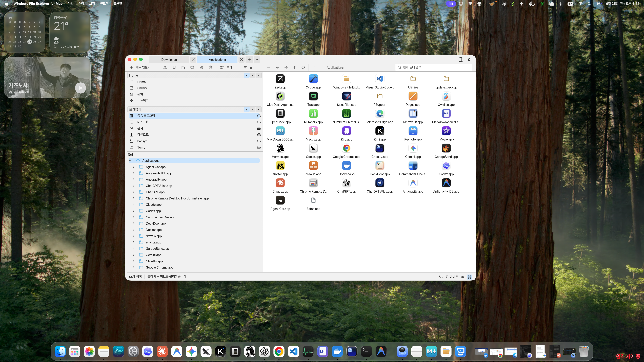Play the 가즈노시 photo memory widget
The width and height of the screenshot is (644, 362).
click(80, 88)
